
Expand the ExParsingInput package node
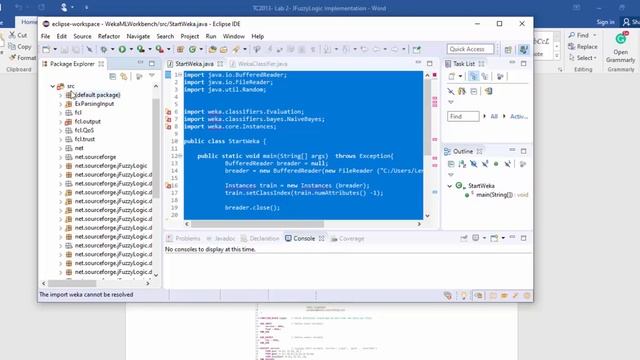pos(60,104)
